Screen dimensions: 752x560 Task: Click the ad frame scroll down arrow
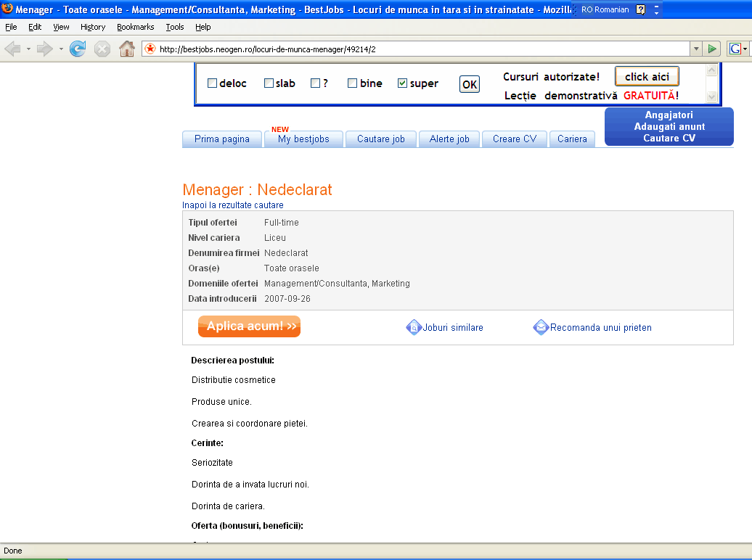[711, 96]
